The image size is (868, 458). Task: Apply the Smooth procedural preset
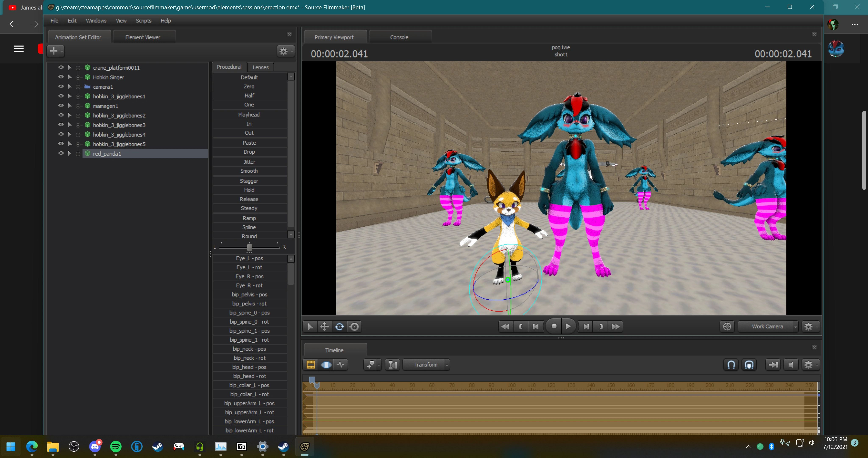tap(249, 171)
